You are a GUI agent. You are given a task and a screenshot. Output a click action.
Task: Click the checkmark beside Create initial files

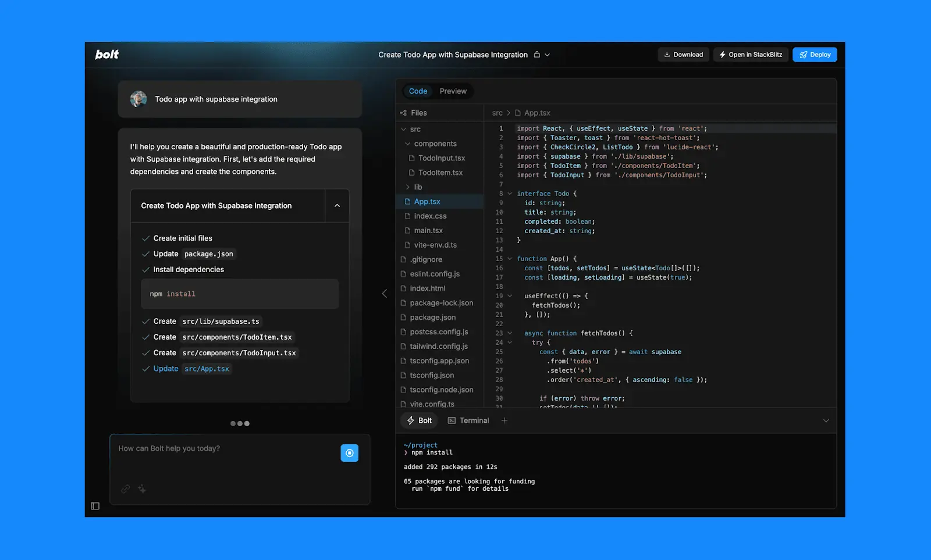(x=145, y=238)
